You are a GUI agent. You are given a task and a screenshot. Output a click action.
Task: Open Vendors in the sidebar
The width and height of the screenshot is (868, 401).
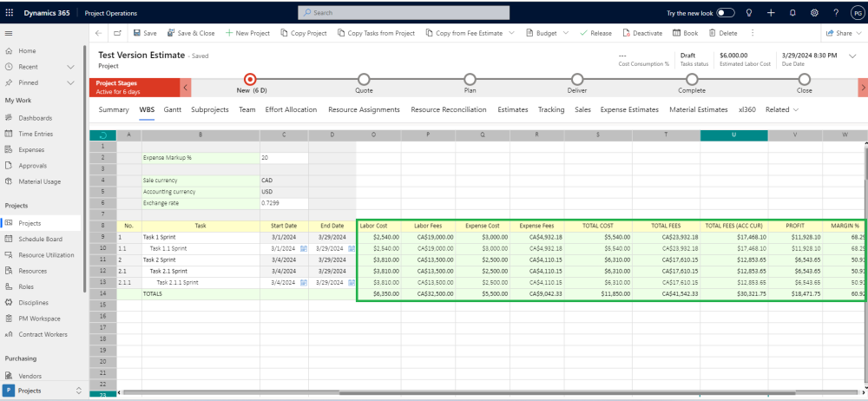click(x=30, y=376)
